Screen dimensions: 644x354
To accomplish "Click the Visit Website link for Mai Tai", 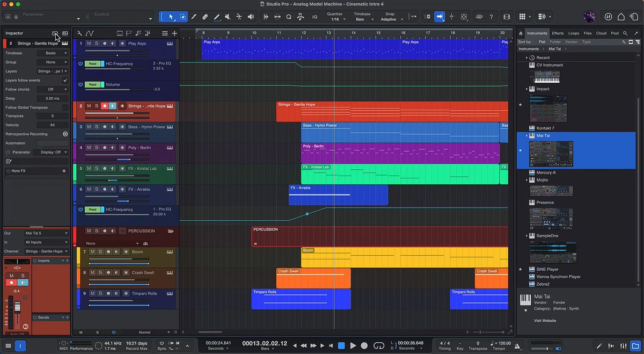I will pyautogui.click(x=545, y=320).
